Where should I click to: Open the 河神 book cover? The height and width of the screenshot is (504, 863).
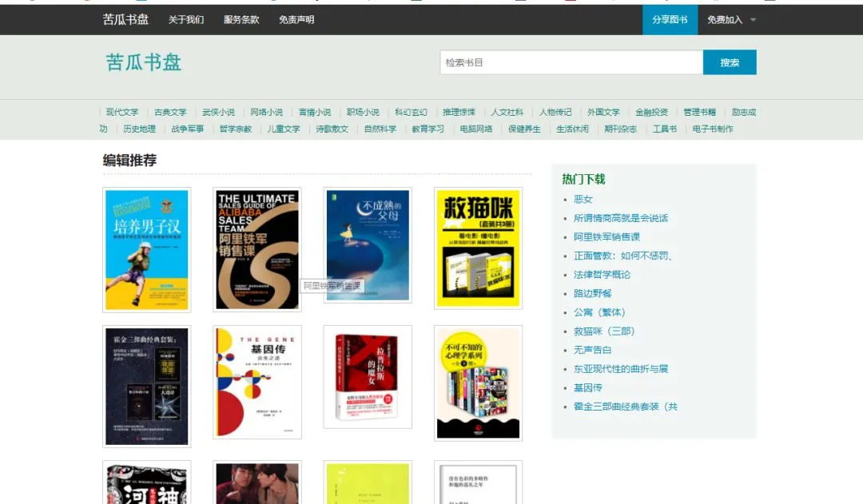click(x=147, y=482)
